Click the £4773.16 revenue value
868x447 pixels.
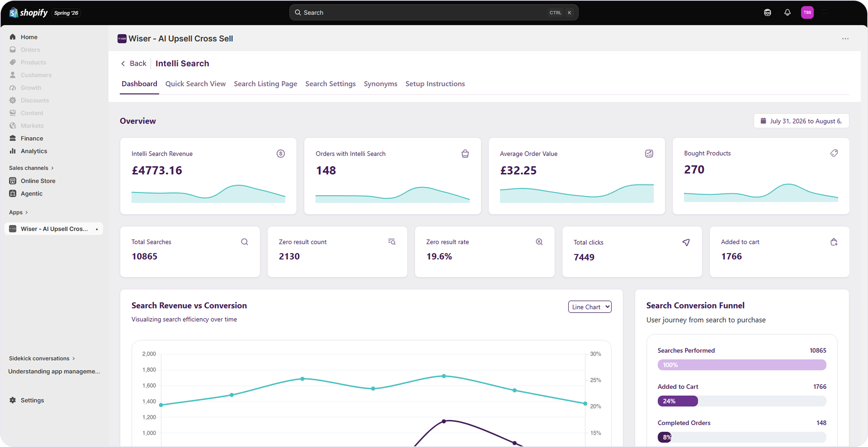tap(157, 170)
